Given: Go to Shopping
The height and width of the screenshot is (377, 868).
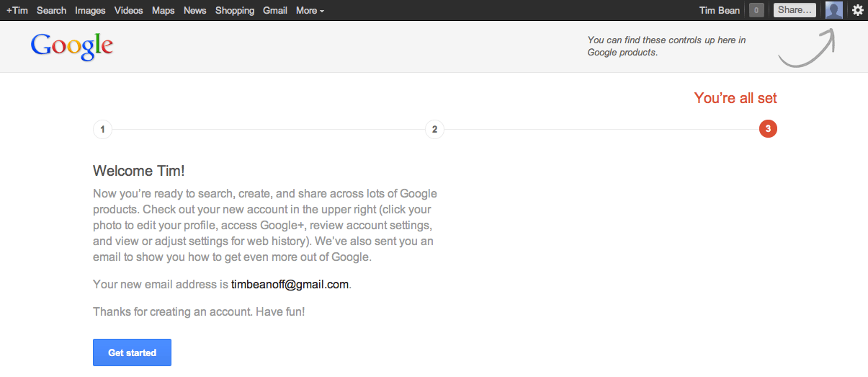Looking at the screenshot, I should click(x=235, y=10).
